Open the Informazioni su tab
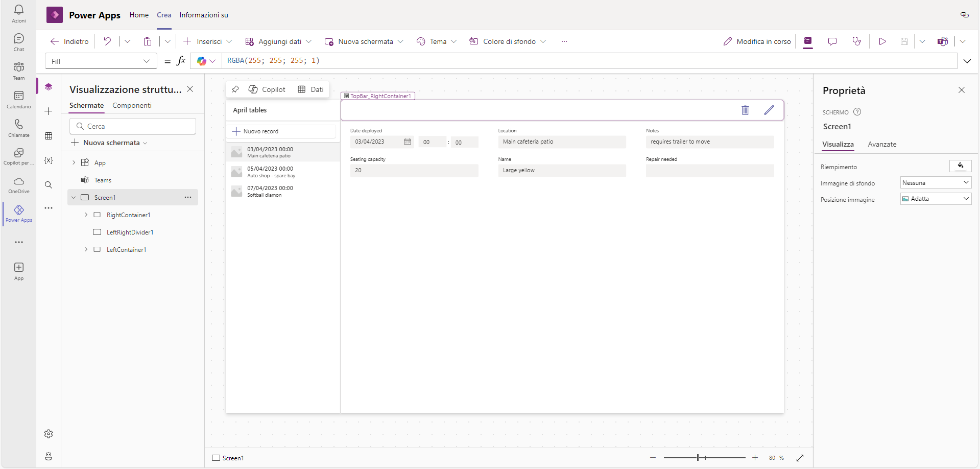 (204, 15)
